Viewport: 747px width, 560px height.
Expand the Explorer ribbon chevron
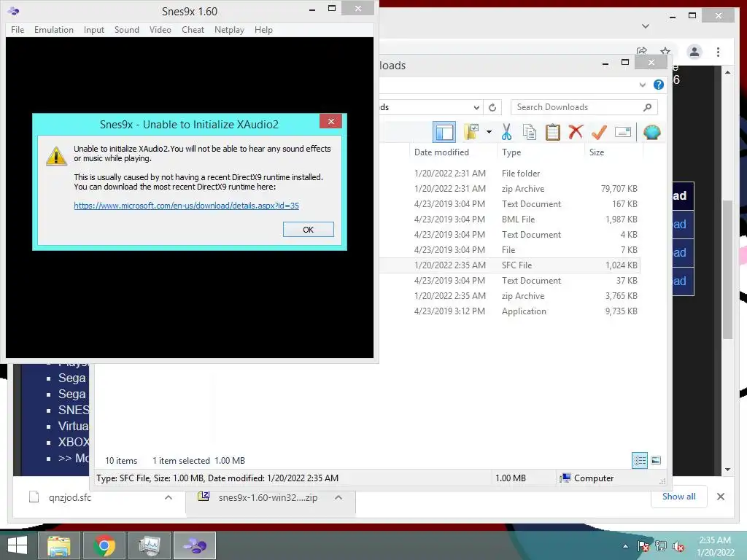tap(642, 85)
